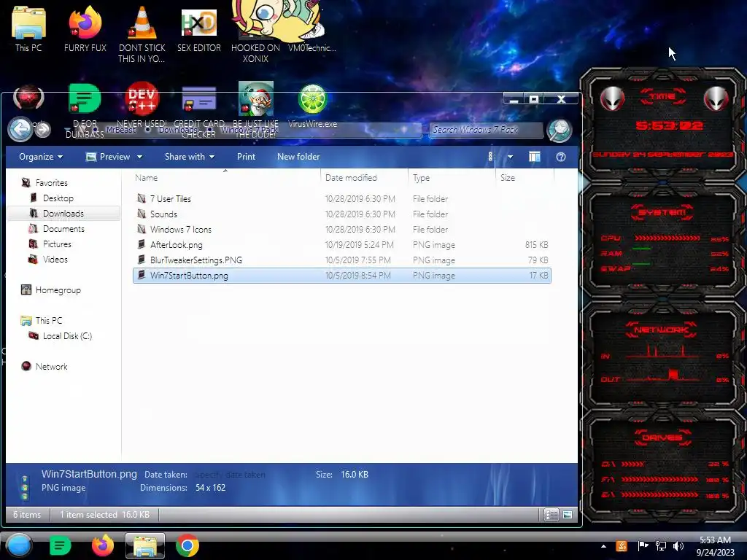Open the DEV C++ desktop shortcut
Screen dimensions: 747x560
tap(142, 99)
